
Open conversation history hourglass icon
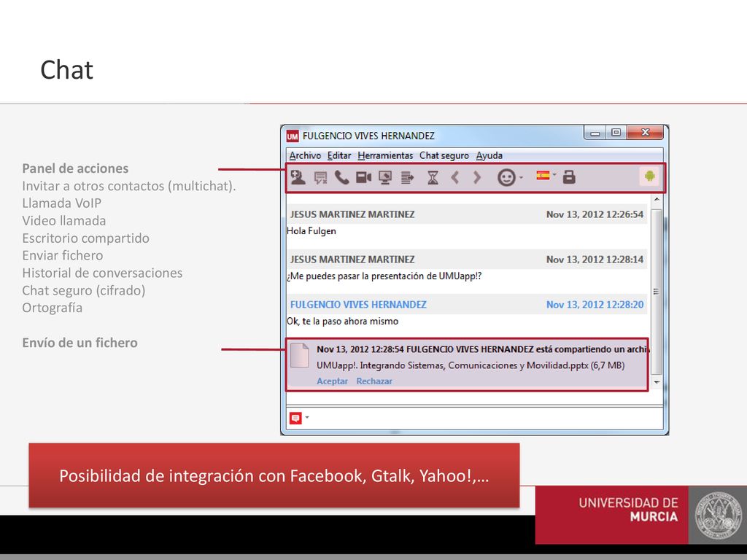coord(433,178)
